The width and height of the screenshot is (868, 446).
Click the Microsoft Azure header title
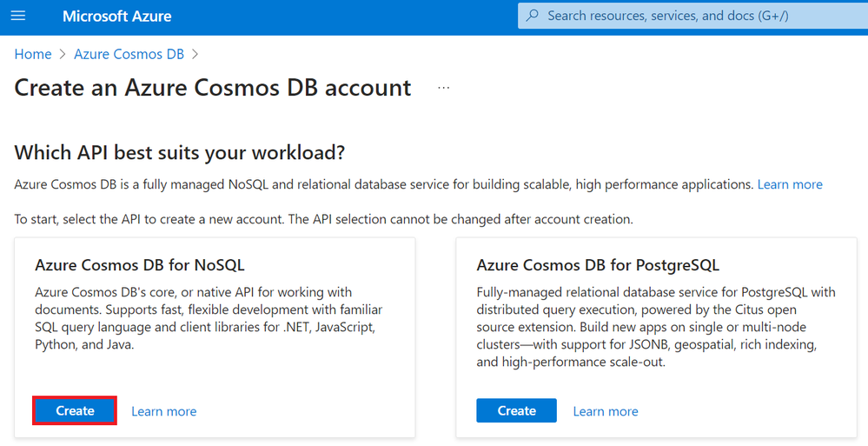pos(116,16)
